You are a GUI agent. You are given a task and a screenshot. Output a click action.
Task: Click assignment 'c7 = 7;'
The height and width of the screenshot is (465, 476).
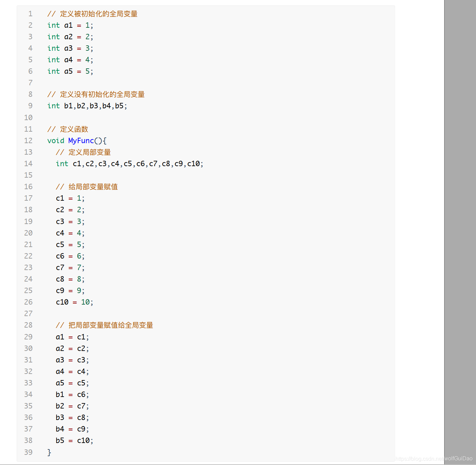coord(70,268)
